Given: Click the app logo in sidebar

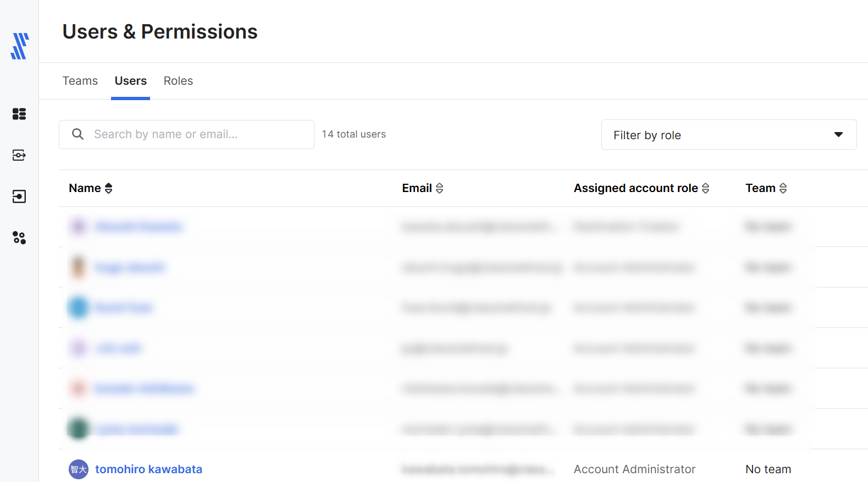Looking at the screenshot, I should 19,46.
